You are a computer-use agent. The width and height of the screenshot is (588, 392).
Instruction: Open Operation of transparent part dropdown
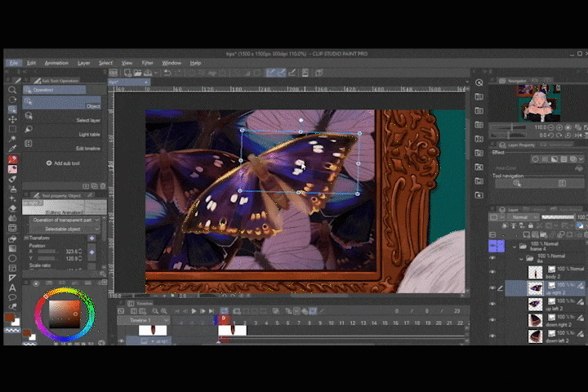pos(65,220)
